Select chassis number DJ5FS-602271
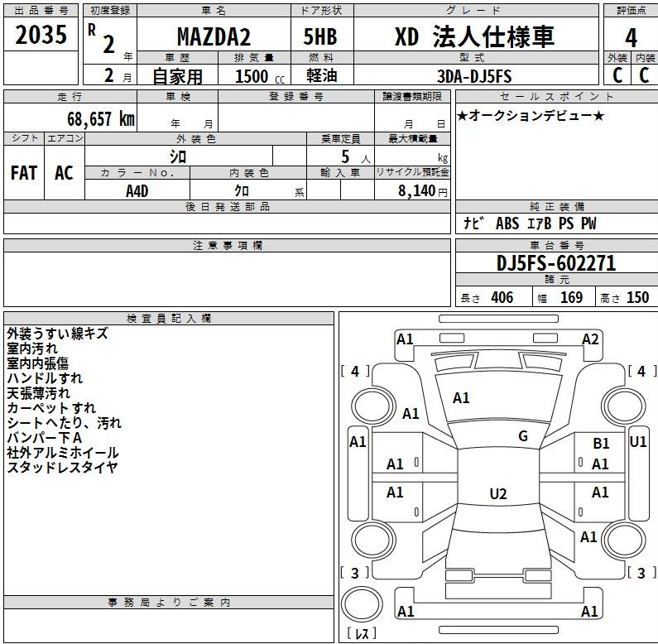 556,264
